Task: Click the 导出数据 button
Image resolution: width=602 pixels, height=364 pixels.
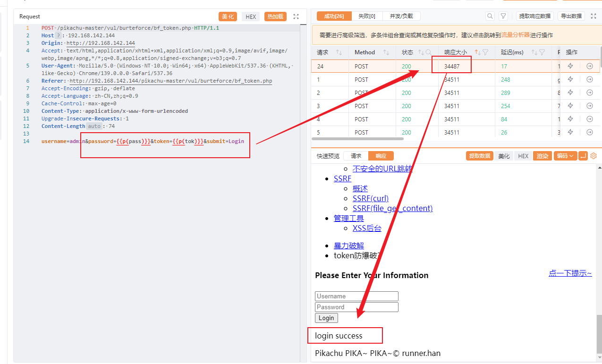Action: coord(571,16)
